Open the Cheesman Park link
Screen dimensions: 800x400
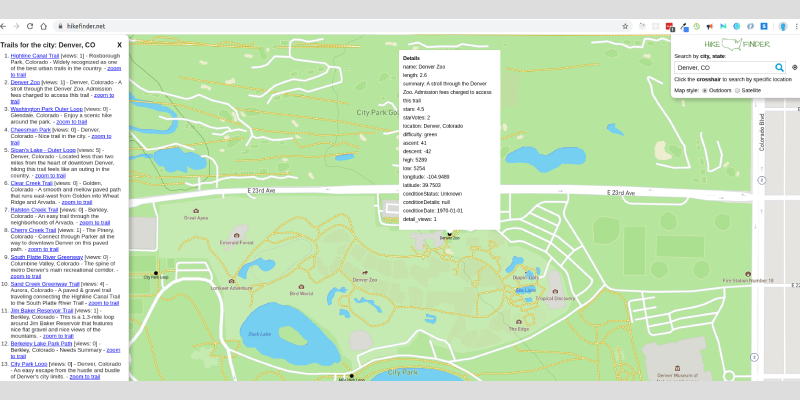coord(31,130)
